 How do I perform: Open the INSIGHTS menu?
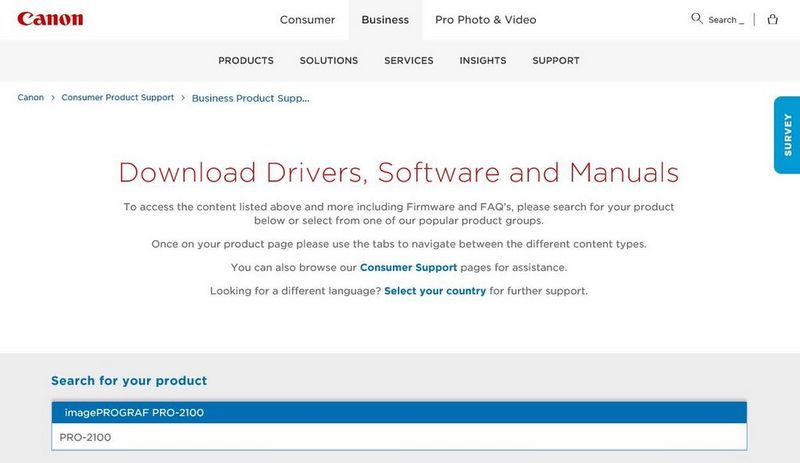tap(483, 60)
